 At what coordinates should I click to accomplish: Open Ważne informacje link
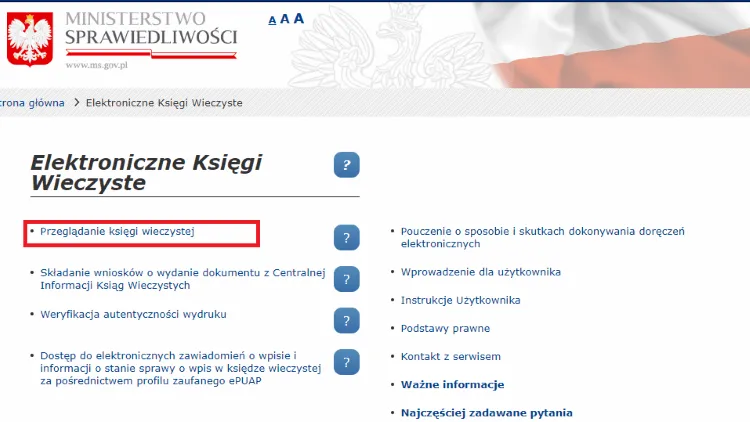(x=452, y=385)
